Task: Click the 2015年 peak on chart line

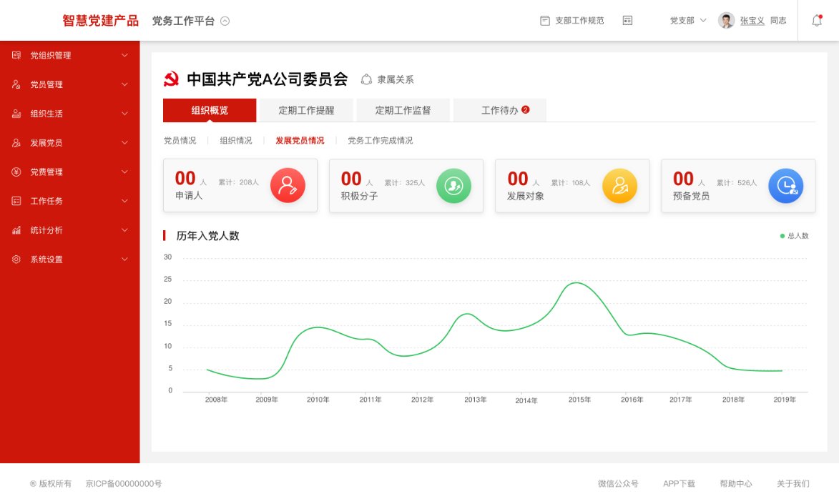Action: [x=576, y=282]
